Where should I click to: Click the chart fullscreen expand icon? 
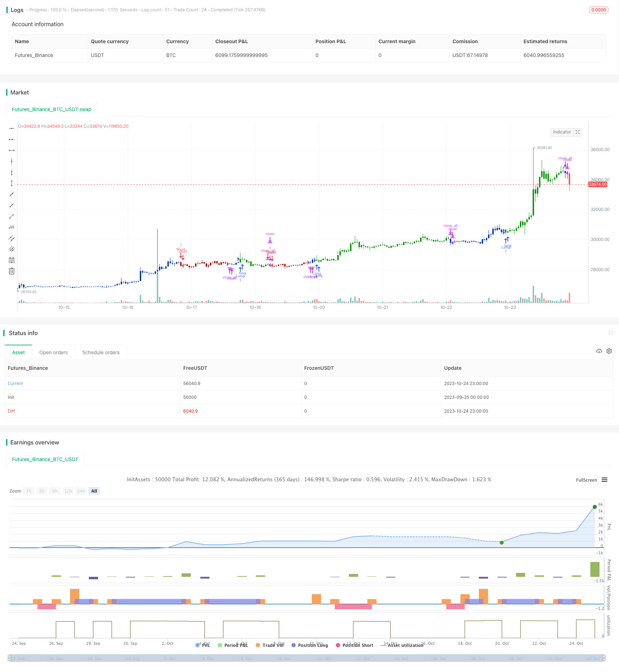(x=578, y=132)
